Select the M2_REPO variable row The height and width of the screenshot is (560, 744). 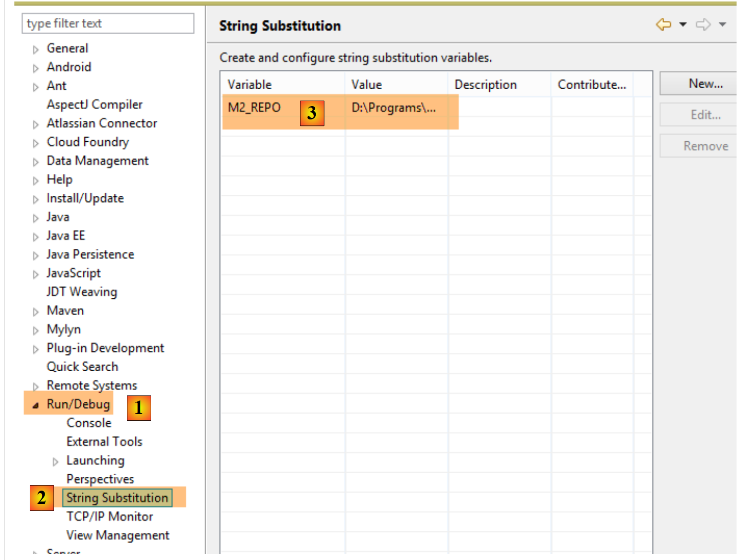click(254, 108)
